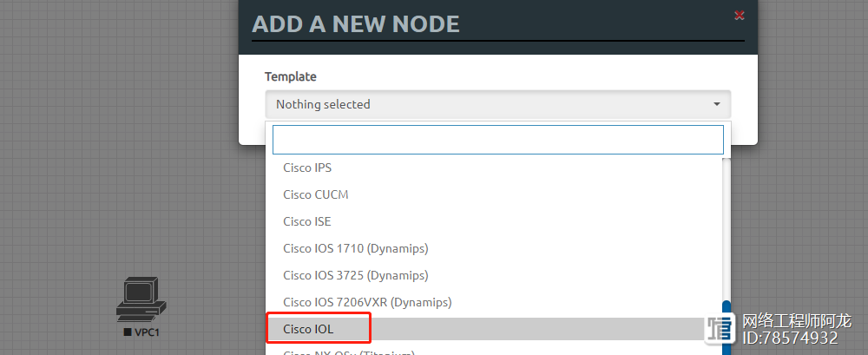Choose Cisco IOS 3725 (Dynamips) option
Image resolution: width=868 pixels, height=355 pixels.
click(x=355, y=275)
